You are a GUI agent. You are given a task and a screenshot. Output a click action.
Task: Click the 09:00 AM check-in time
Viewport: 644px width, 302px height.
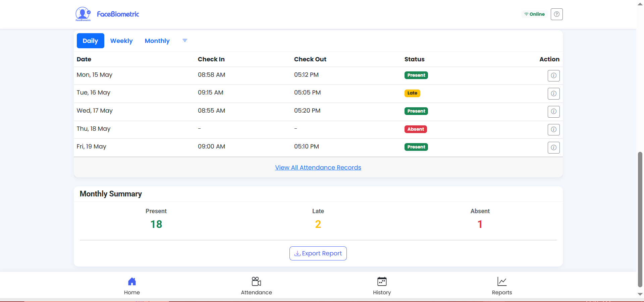pyautogui.click(x=211, y=146)
